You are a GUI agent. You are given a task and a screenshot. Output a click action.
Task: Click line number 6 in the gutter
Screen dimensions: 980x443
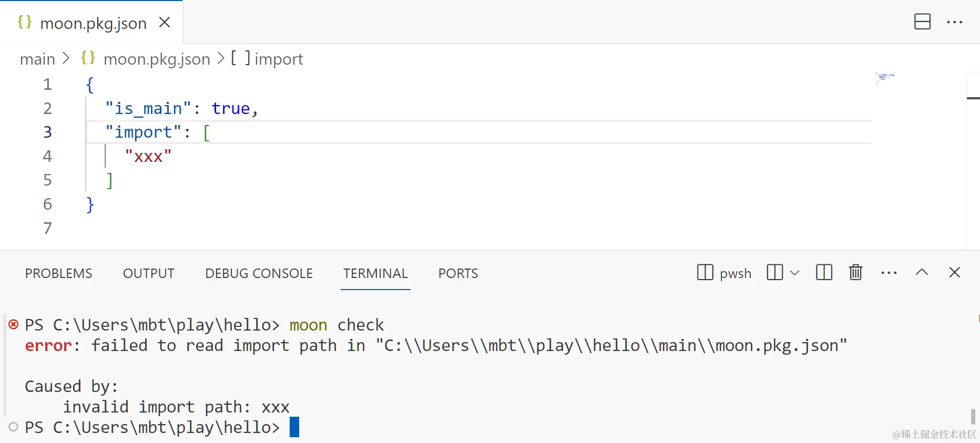pos(47,204)
